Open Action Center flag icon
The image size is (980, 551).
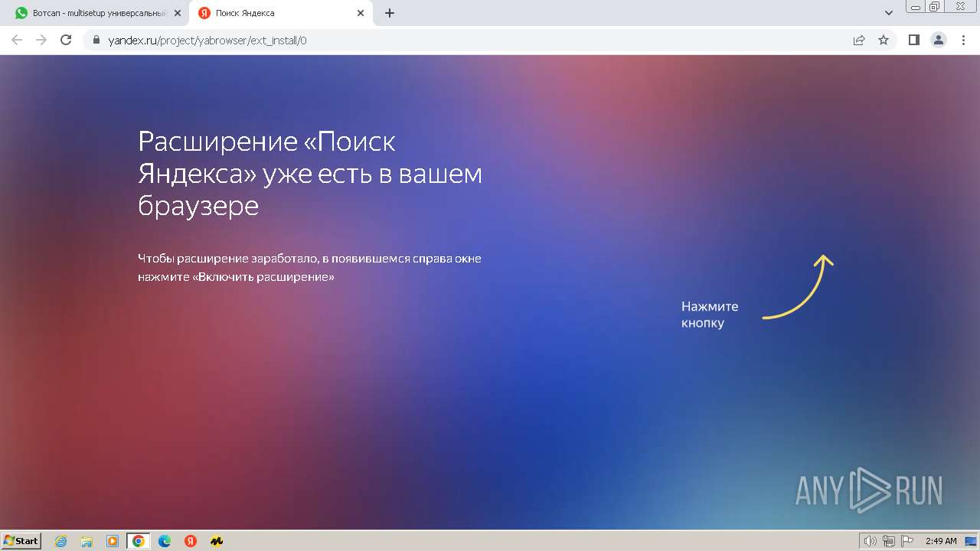click(x=906, y=541)
